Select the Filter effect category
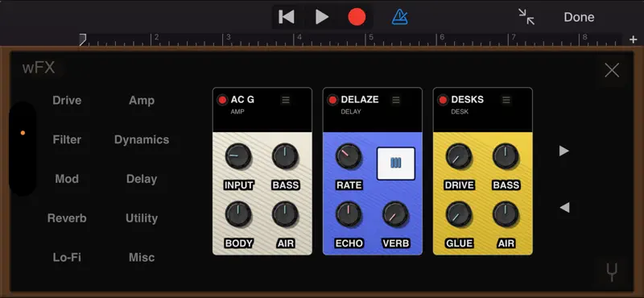This screenshot has width=644, height=298. click(67, 140)
